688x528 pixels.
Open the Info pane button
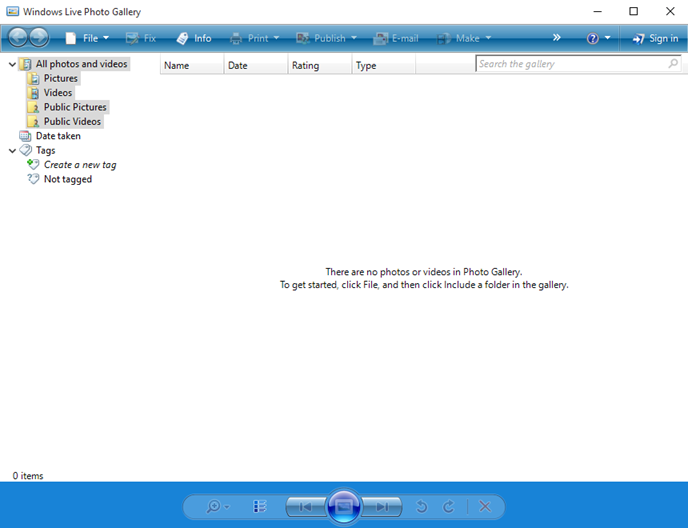point(194,38)
